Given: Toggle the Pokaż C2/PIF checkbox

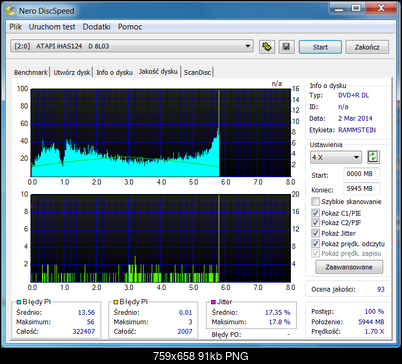Looking at the screenshot, I should point(315,222).
